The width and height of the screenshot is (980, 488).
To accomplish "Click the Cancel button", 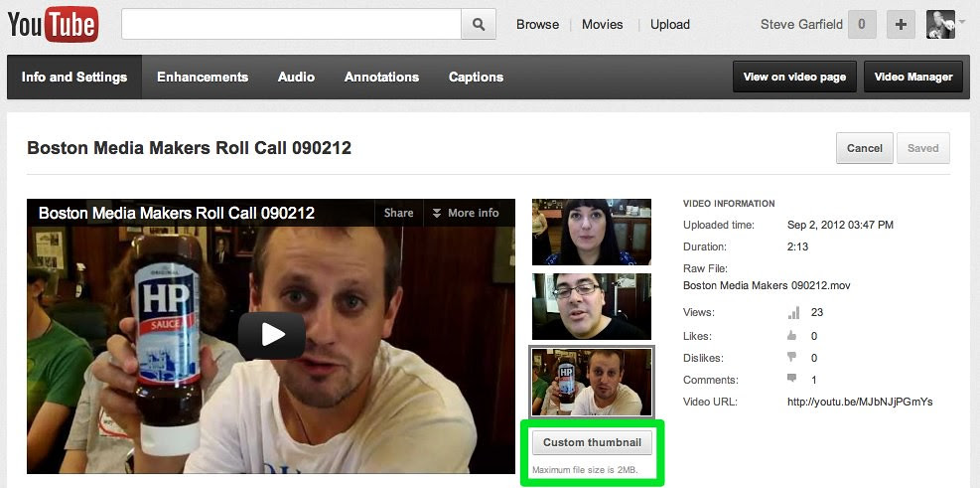I will point(865,148).
